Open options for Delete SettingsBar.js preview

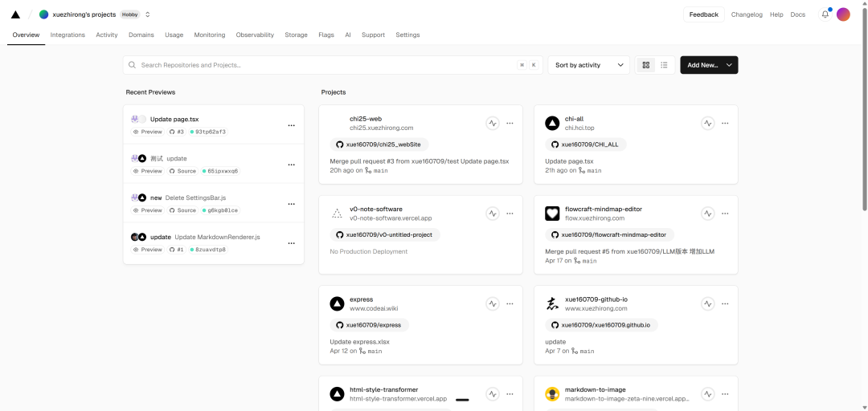(x=291, y=204)
